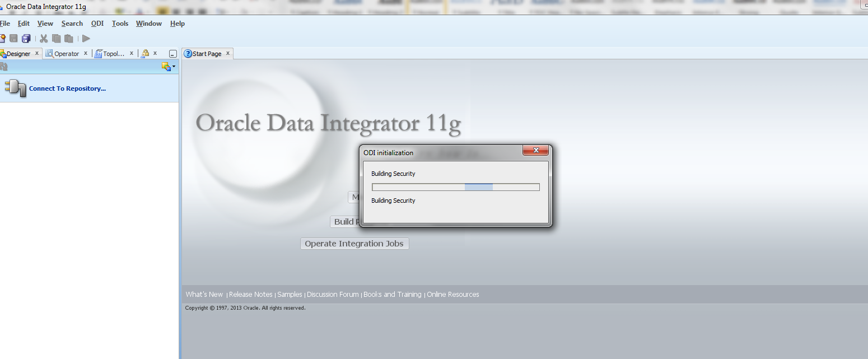Open the What's New link
Viewport: 868px width, 359px height.
pyautogui.click(x=204, y=295)
